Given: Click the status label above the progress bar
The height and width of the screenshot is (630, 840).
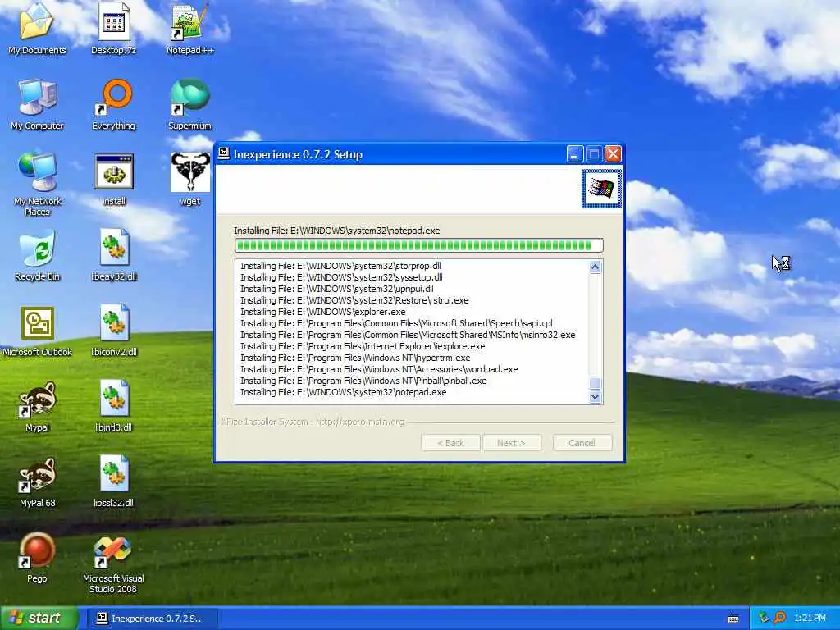Looking at the screenshot, I should click(337, 231).
